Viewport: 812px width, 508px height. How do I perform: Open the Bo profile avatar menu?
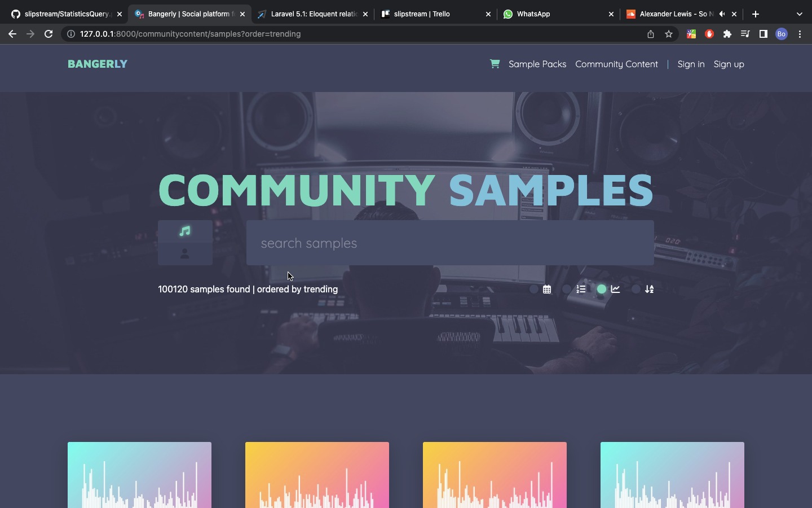tap(781, 34)
